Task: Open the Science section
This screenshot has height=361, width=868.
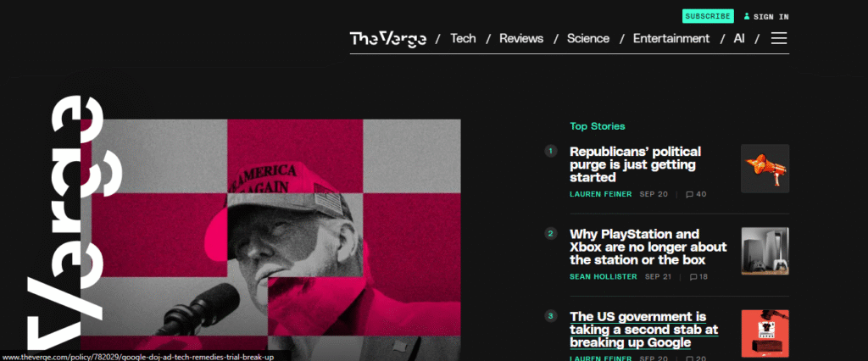Action: 588,38
